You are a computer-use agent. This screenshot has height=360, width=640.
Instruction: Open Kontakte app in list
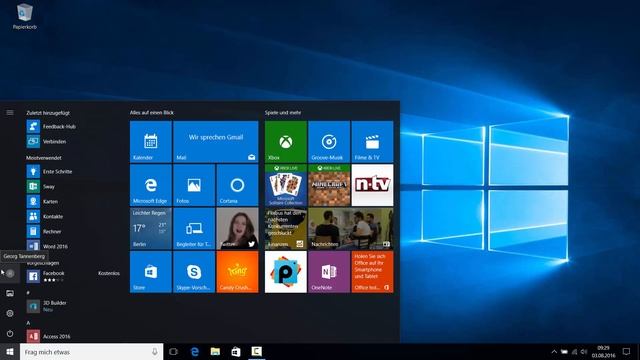pos(73,216)
